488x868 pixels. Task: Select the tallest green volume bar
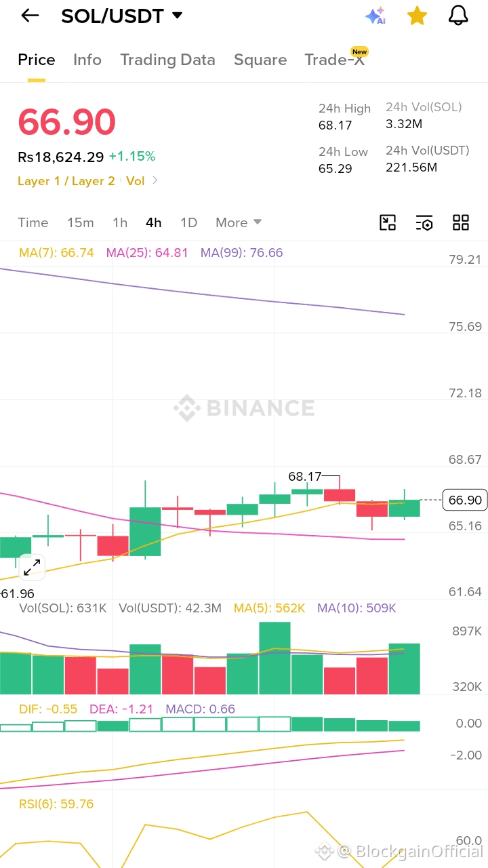[x=274, y=658]
